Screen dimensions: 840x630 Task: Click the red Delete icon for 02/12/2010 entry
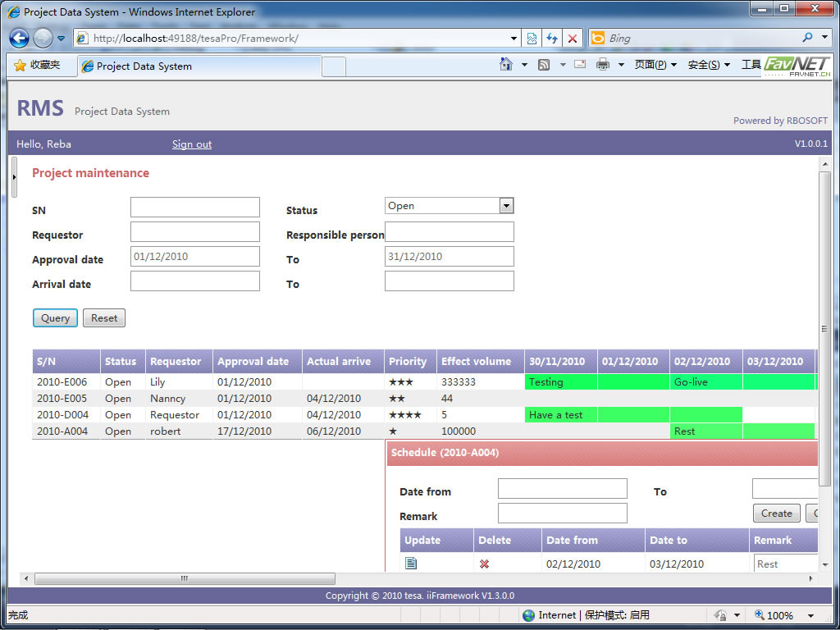point(484,564)
